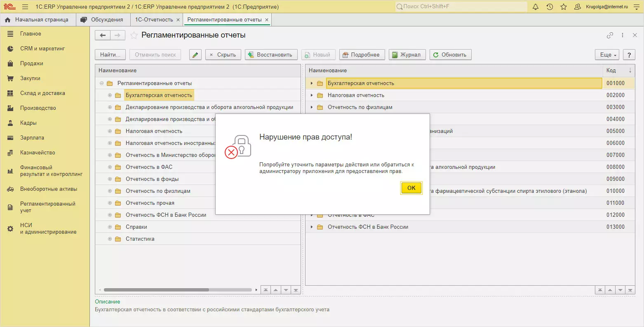Open Регламентированный учет section
644x327 pixels.
(45, 207)
